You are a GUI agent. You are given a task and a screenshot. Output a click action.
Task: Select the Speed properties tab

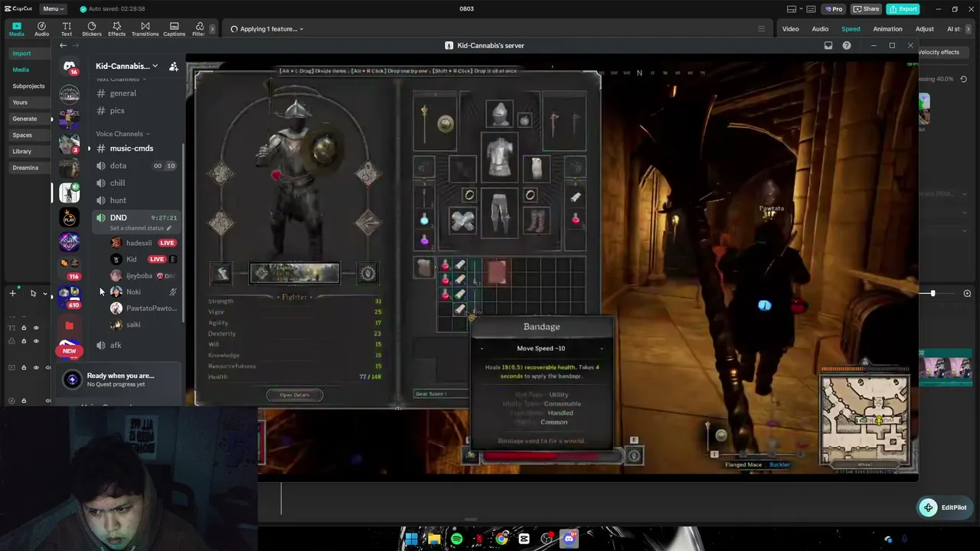pos(851,29)
